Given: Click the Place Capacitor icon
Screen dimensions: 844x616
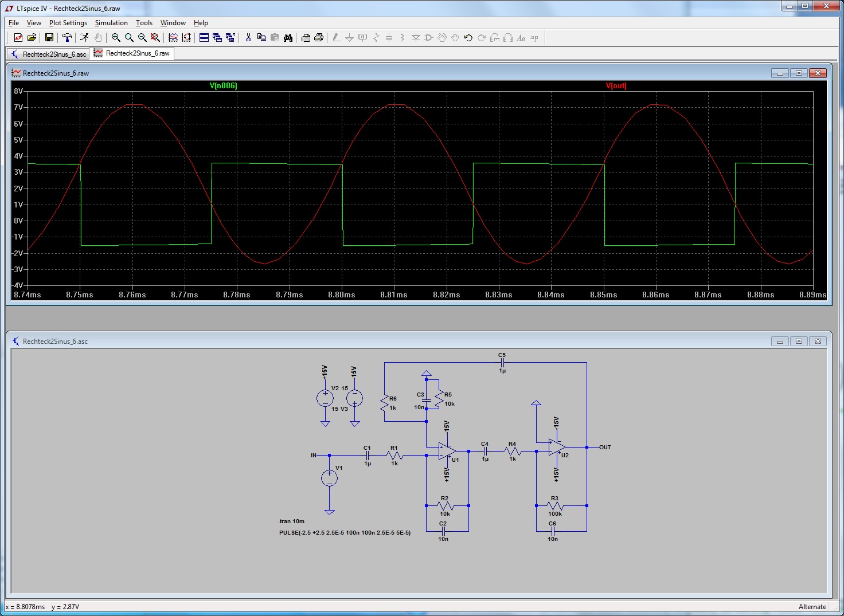Looking at the screenshot, I should click(389, 38).
